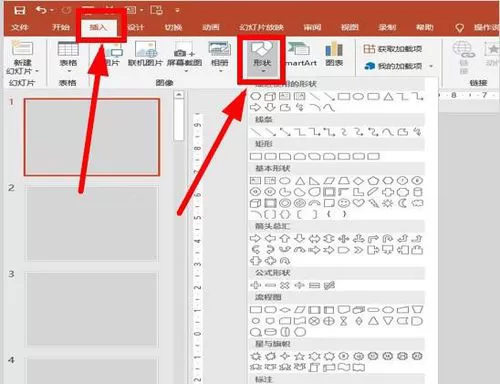Choose the straight line in 线条 section
This screenshot has width=500, height=384.
pos(255,132)
